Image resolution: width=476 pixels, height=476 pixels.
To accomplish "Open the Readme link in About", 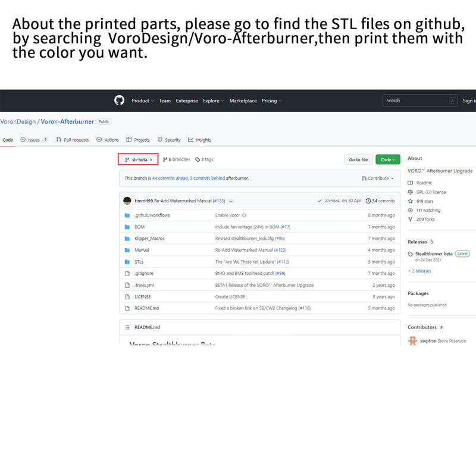I will click(x=420, y=183).
